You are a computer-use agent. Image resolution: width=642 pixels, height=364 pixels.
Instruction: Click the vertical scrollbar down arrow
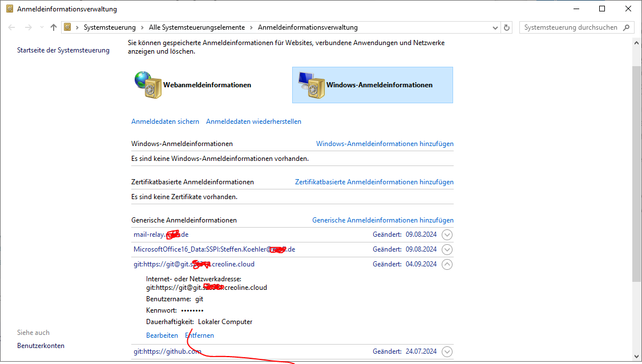pyautogui.click(x=636, y=358)
